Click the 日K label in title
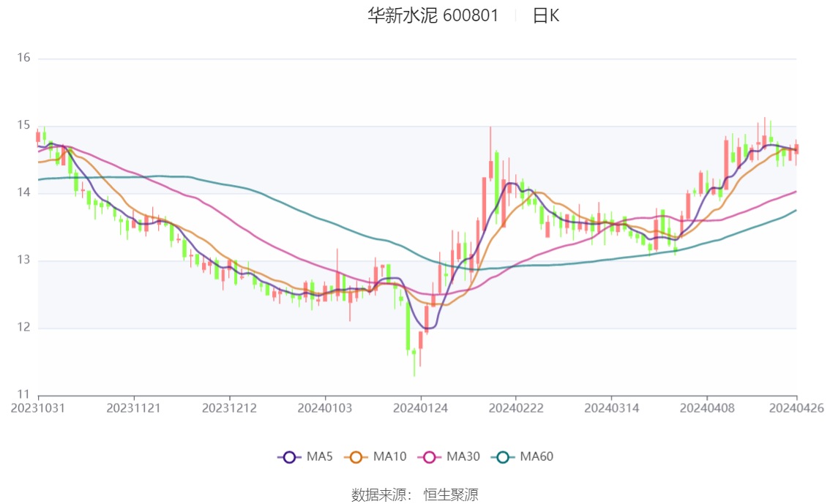Viewport: 830px width, 504px height. tap(546, 16)
